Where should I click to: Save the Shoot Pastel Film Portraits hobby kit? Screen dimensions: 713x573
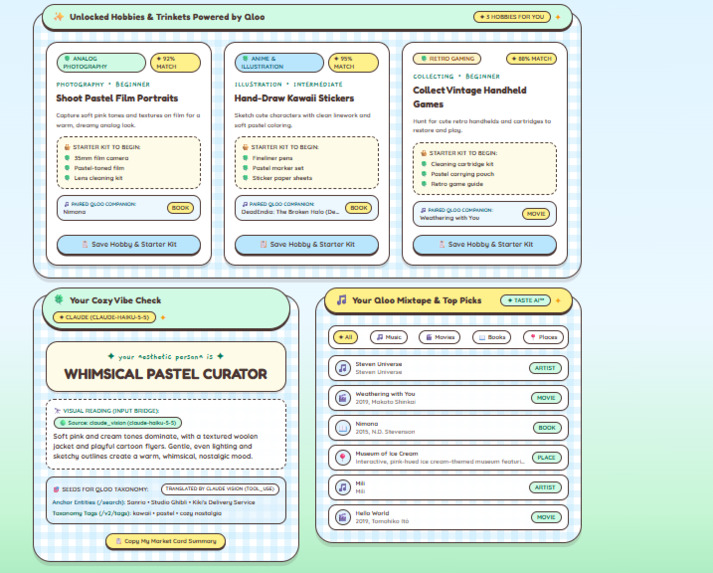pyautogui.click(x=129, y=245)
